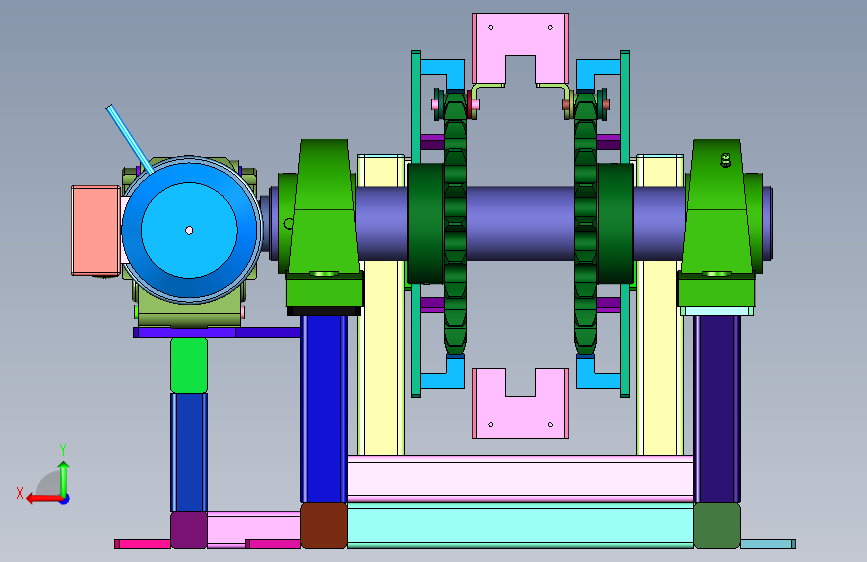The width and height of the screenshot is (867, 562).
Task: Select the thin light-blue rod above the motor
Action: click(x=129, y=138)
